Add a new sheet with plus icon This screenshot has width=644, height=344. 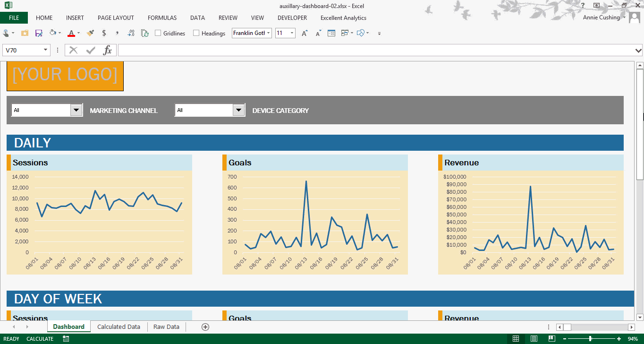205,327
